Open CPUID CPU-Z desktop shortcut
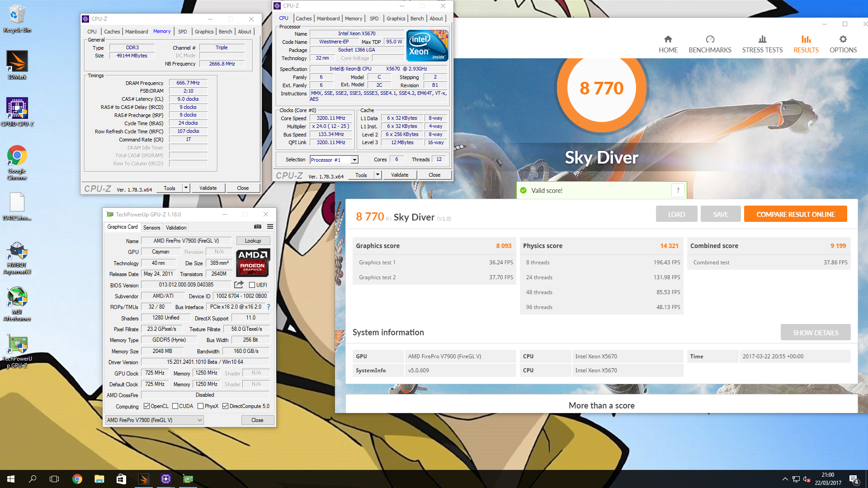868x488 pixels. tap(17, 112)
